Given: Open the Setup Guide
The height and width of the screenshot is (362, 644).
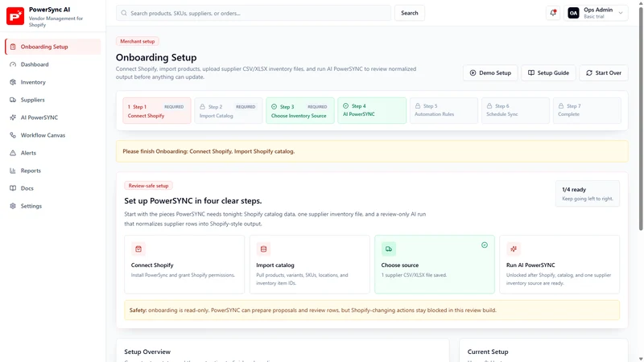Looking at the screenshot, I should (x=548, y=73).
